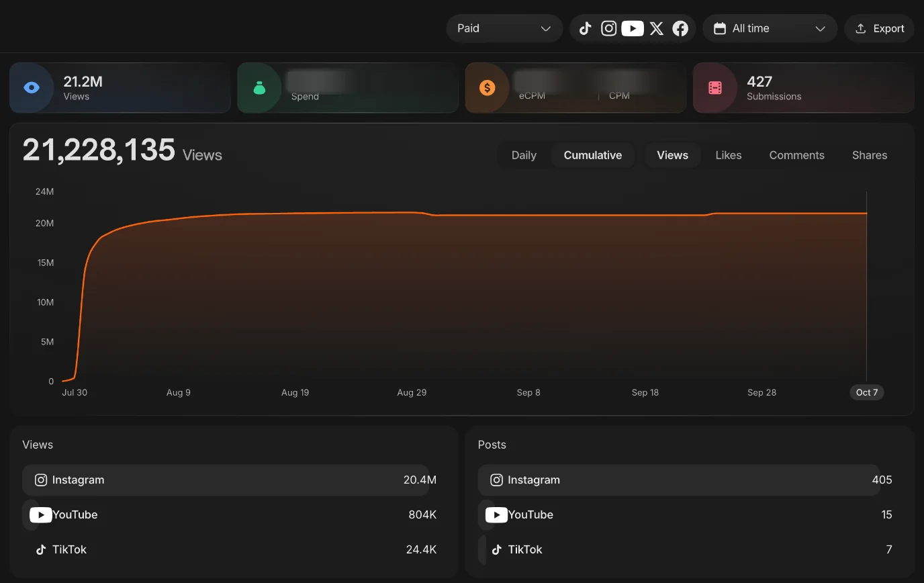Click the TikTok icon in Views panel
This screenshot has height=583, width=924.
click(x=41, y=549)
